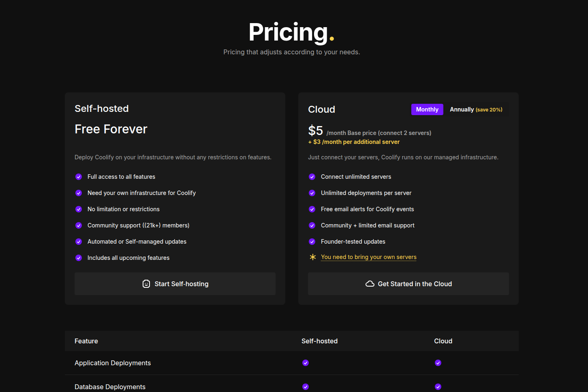Click smiley face icon in Start Self-hosting button
Viewport: 588px width, 392px height.
coord(146,284)
